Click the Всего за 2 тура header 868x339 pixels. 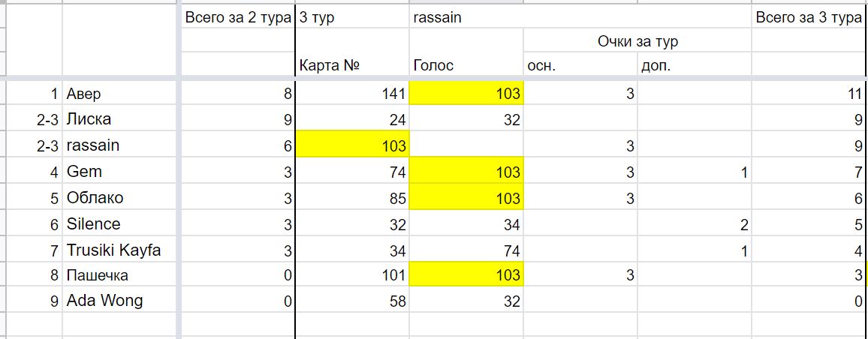point(238,17)
